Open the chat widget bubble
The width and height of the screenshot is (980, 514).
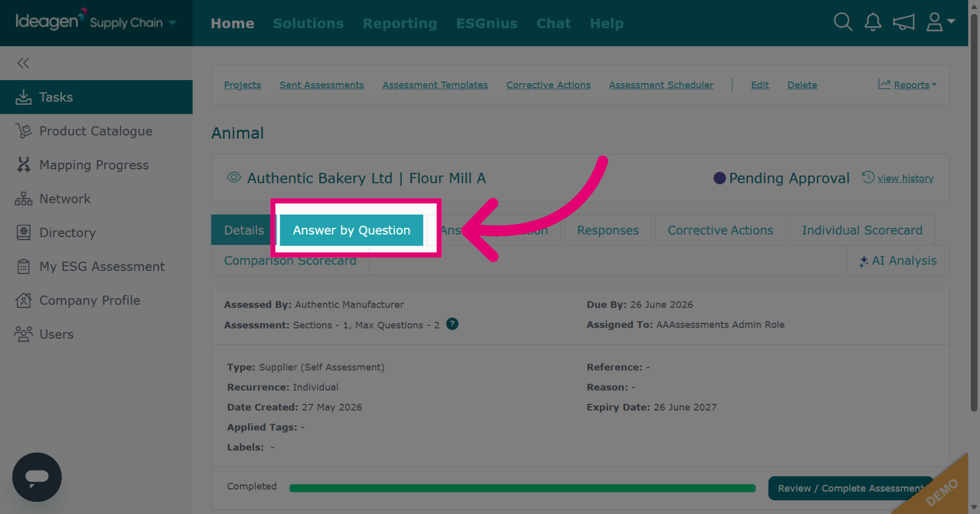point(37,477)
